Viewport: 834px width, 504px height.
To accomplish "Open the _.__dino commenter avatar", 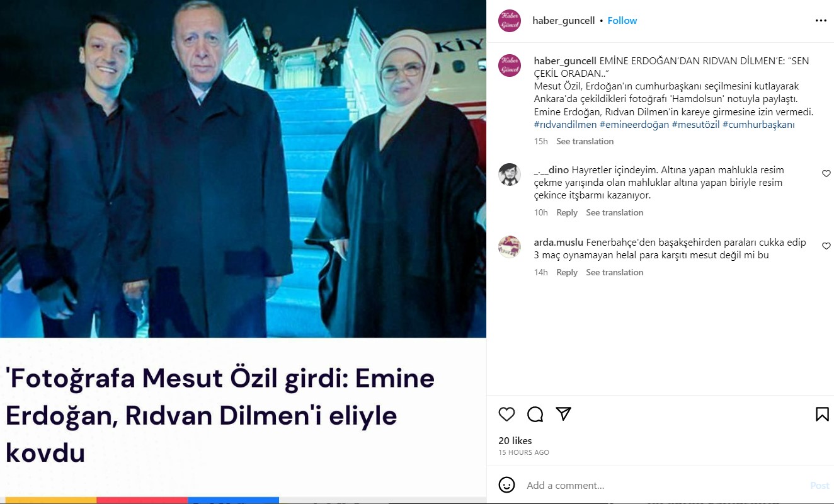I will click(509, 175).
